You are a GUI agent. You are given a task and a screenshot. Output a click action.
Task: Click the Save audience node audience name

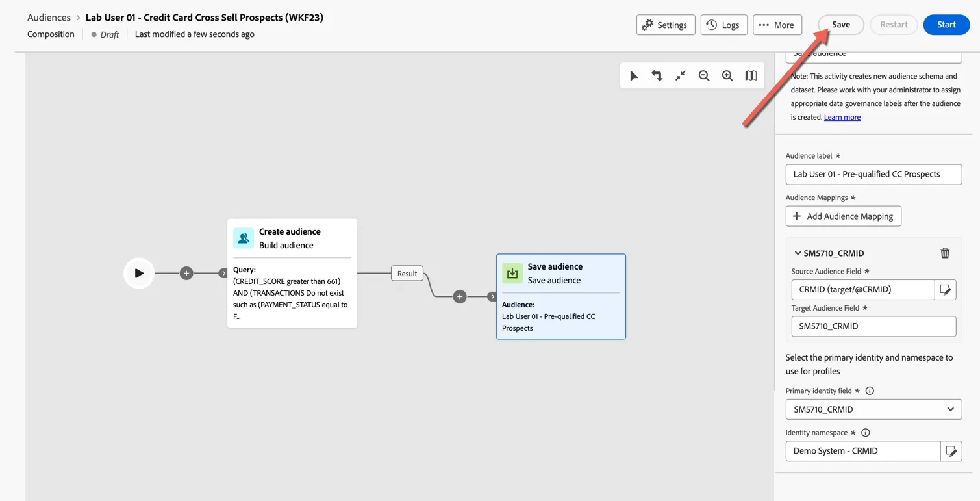548,322
